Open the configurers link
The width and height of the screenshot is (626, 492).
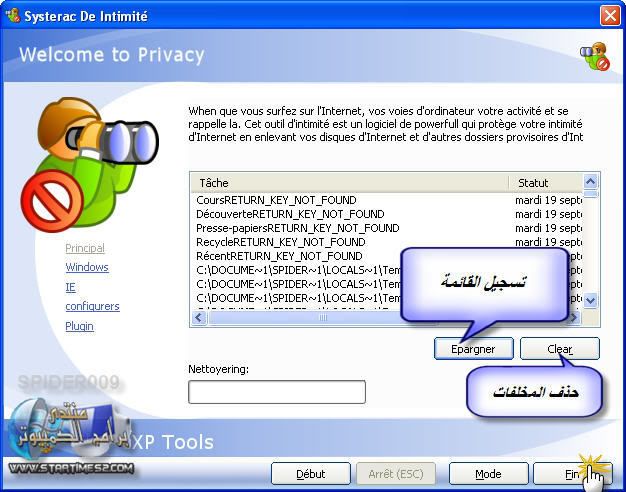click(92, 306)
